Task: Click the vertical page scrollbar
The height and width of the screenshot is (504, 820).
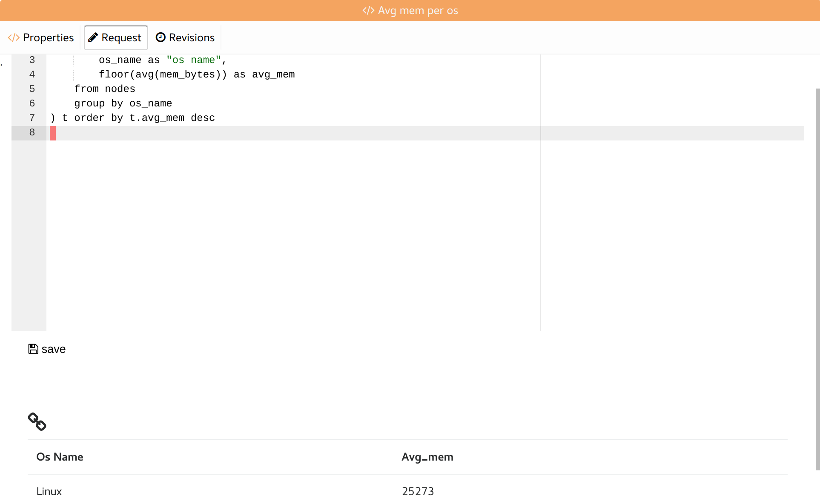Action: [817, 279]
